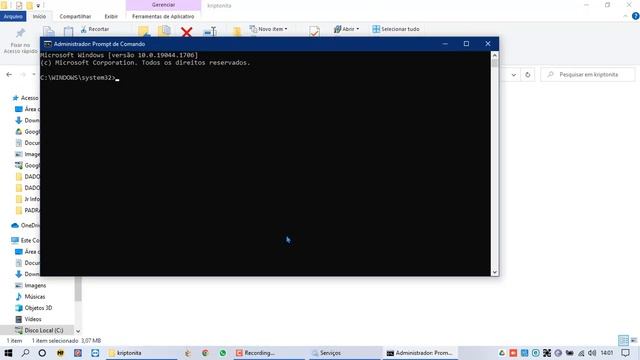Select the Ferramentas de Aplicativo tab
The width and height of the screenshot is (640, 360).
(163, 16)
